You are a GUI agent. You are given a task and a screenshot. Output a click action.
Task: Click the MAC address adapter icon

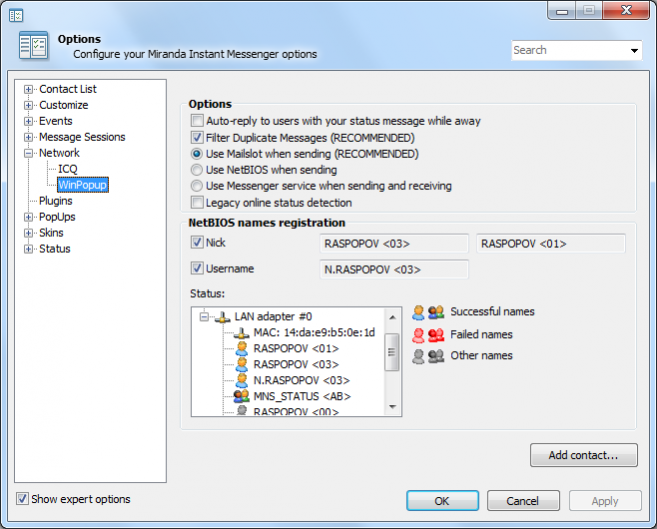(x=241, y=333)
